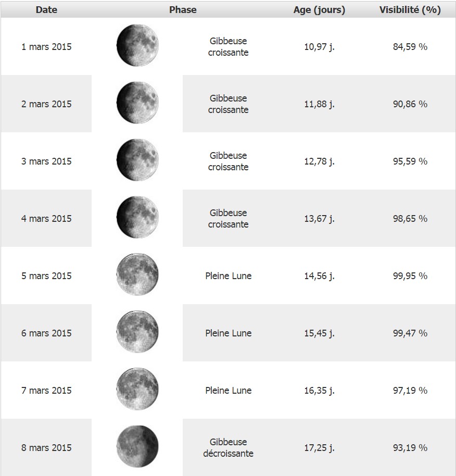Click the age value 17,25 j.
This screenshot has height=476, width=456.
319,448
